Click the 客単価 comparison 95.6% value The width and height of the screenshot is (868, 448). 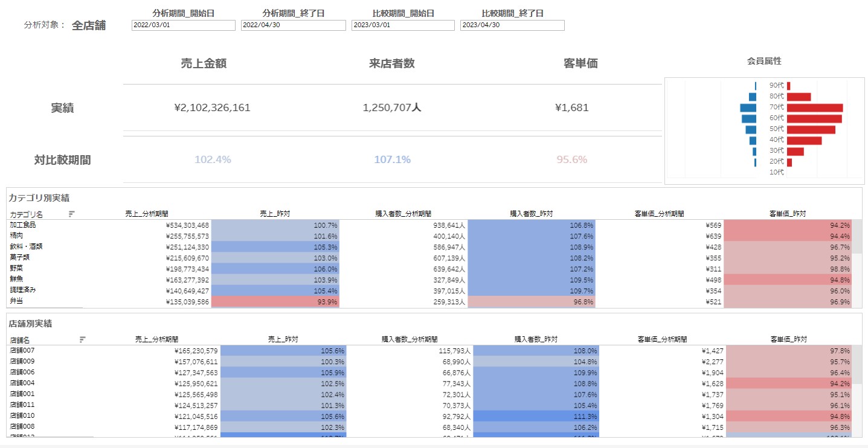(571, 160)
